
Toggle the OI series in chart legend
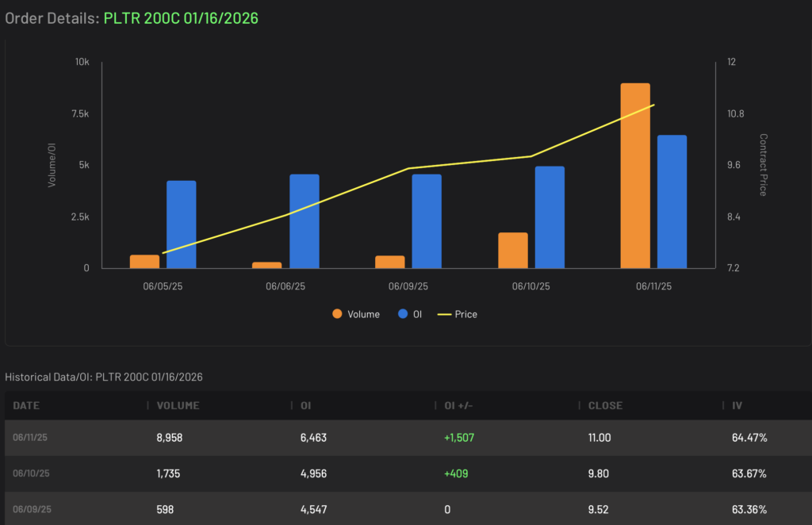(x=410, y=314)
